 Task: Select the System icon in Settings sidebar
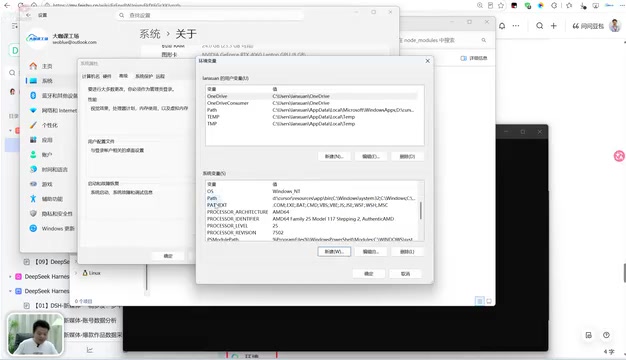coord(33,81)
